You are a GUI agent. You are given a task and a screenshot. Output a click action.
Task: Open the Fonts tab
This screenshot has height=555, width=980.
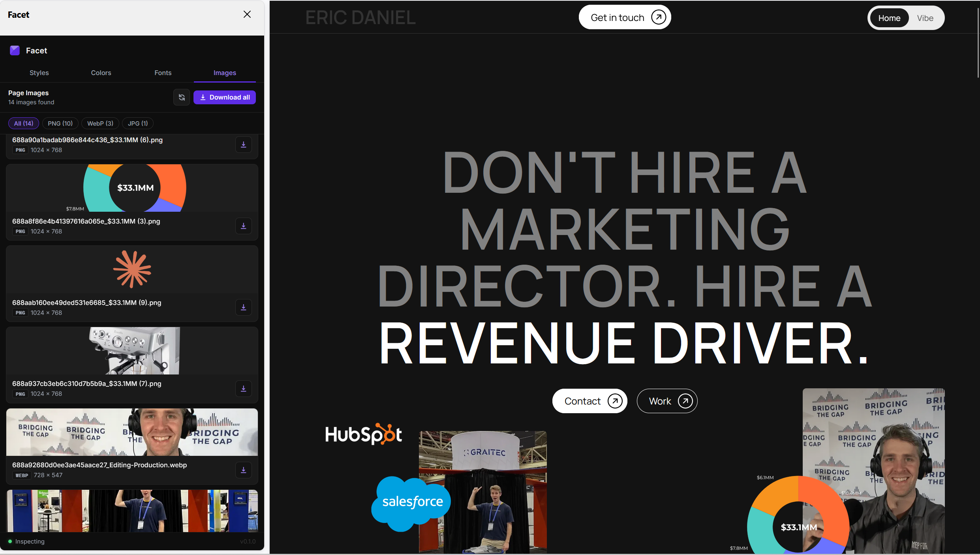pos(163,73)
